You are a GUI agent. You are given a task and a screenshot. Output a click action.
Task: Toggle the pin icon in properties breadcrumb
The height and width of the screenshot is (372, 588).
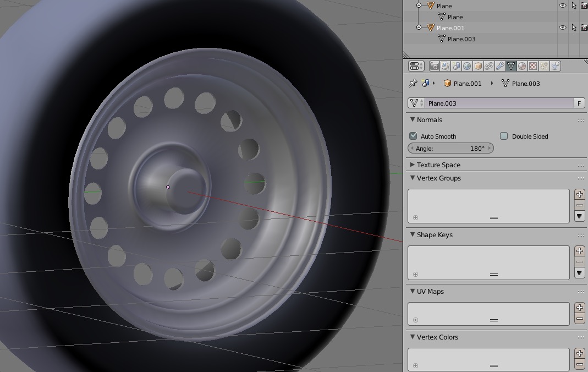tap(413, 83)
